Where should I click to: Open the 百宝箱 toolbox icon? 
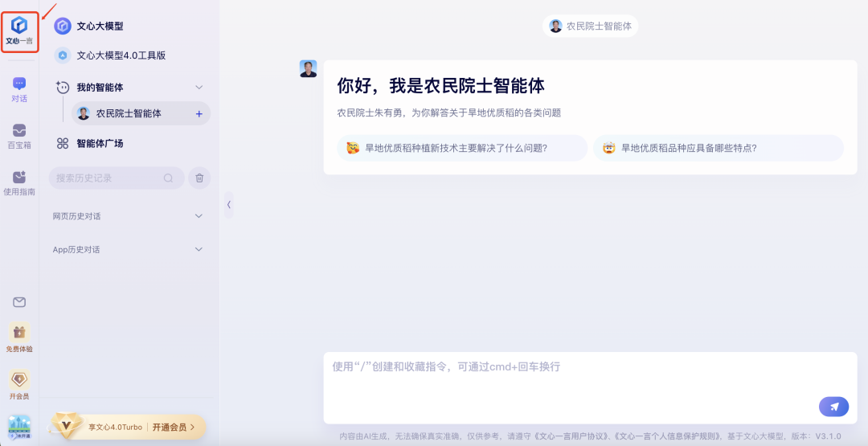coord(19,130)
